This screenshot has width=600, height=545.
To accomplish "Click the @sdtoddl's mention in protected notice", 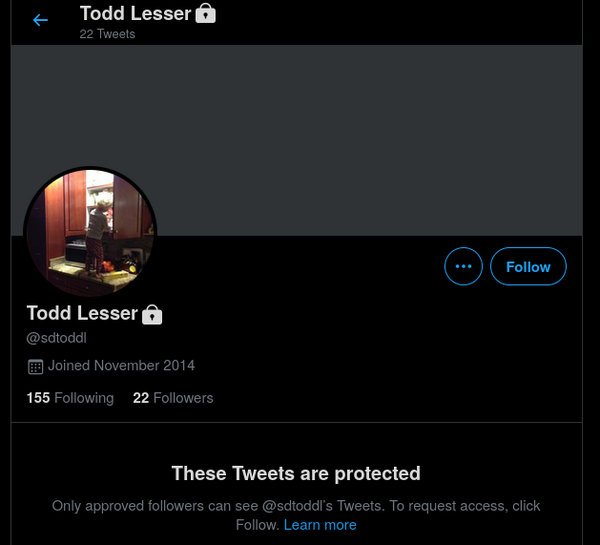I will coord(302,506).
